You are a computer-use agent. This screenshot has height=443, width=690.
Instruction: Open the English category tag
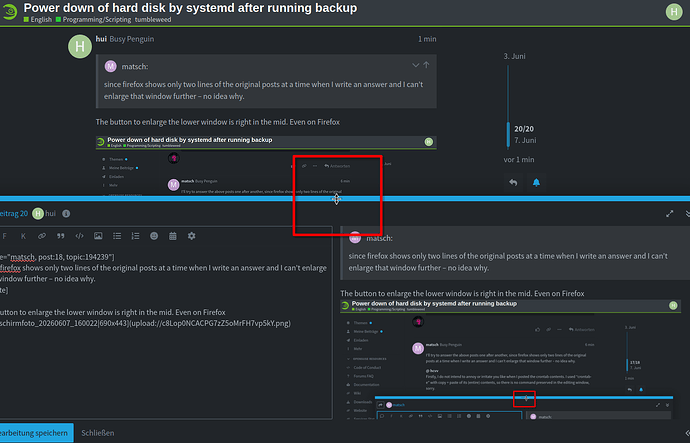coord(38,19)
